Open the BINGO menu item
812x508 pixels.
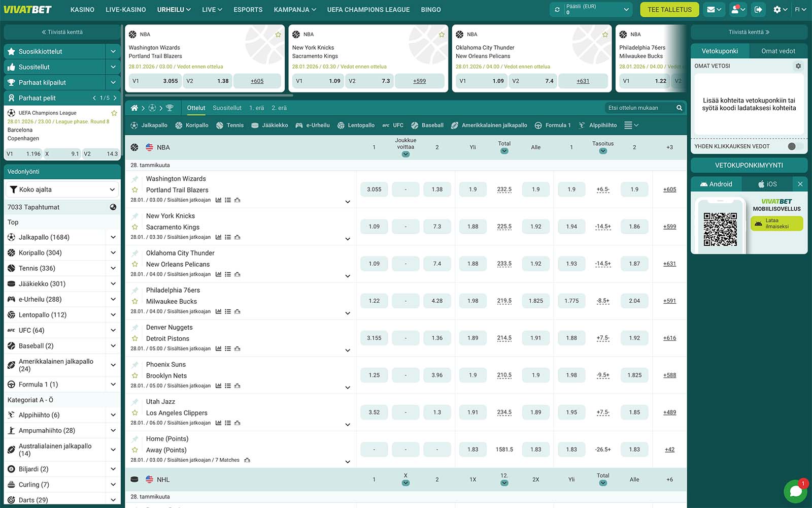click(430, 10)
